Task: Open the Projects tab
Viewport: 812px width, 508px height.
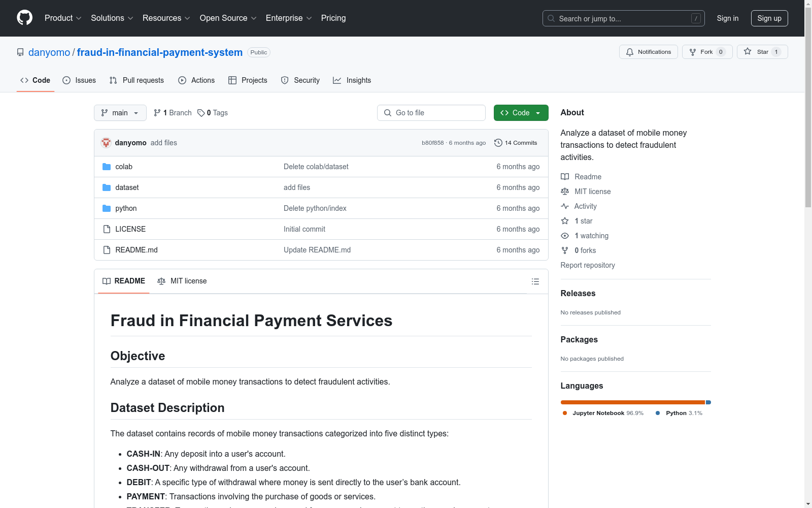Action: pyautogui.click(x=248, y=80)
